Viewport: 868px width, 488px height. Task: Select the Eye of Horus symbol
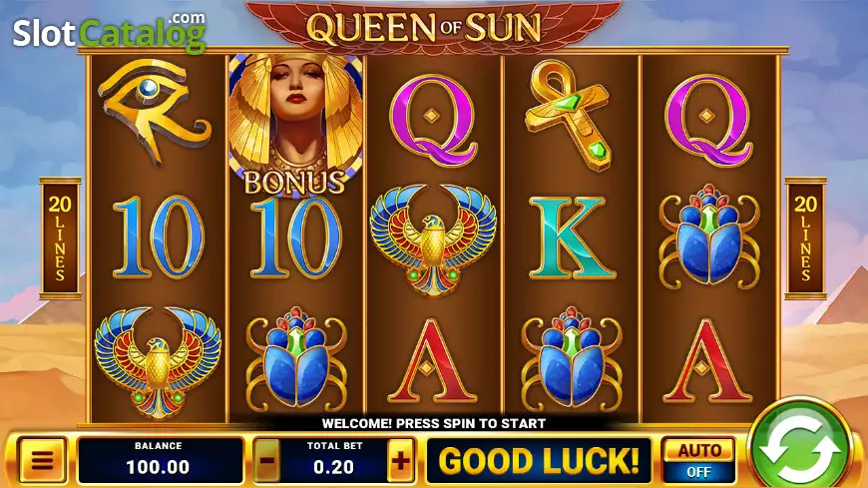(155, 112)
